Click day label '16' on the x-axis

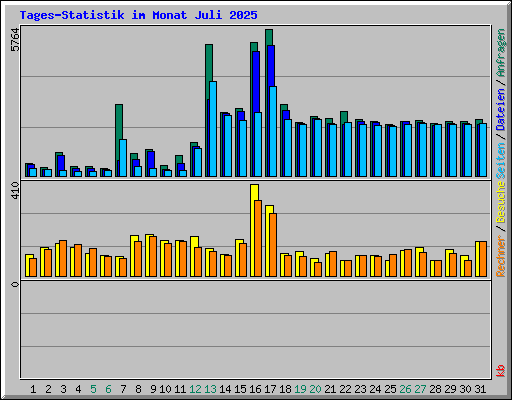[255, 389]
